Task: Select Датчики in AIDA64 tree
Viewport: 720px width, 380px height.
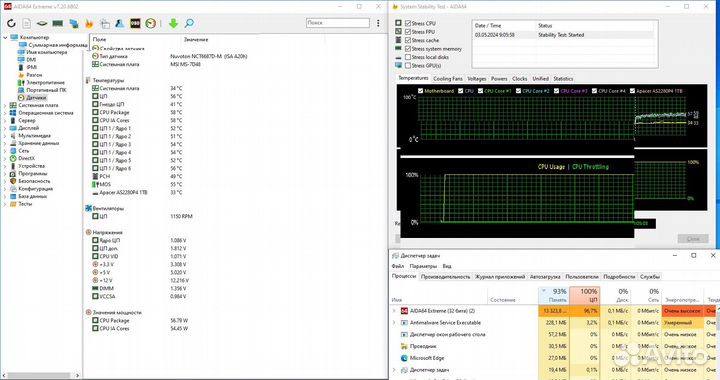Action: [x=36, y=98]
